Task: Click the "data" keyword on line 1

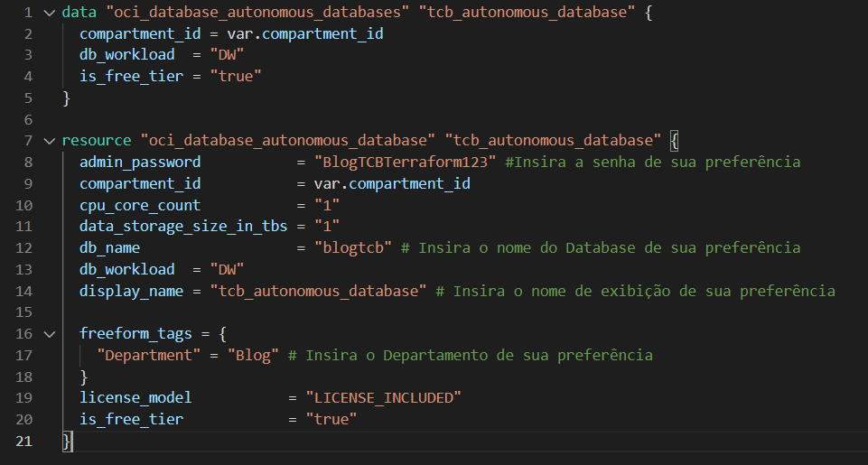Action: (79, 12)
